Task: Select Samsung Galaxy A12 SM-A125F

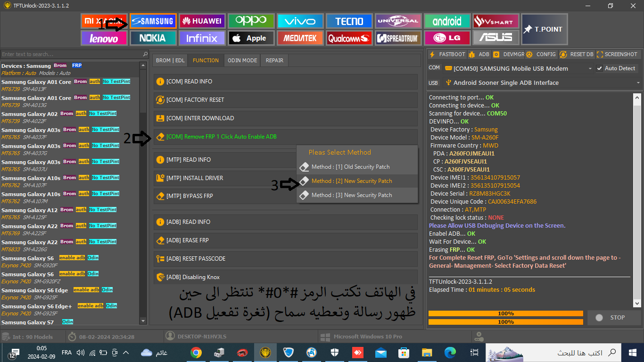Action: pyautogui.click(x=70, y=214)
